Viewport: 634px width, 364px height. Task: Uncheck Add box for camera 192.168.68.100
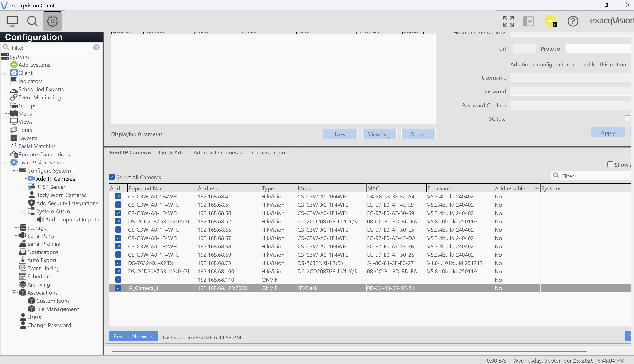(x=118, y=271)
